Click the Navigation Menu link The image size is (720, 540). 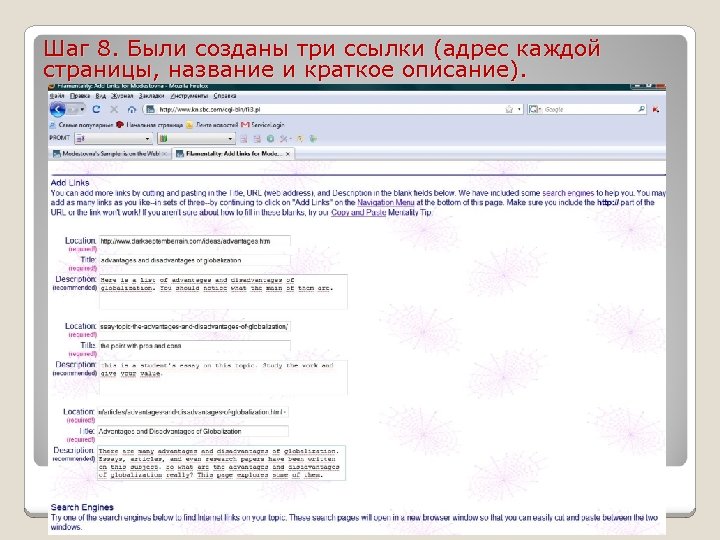point(386,202)
